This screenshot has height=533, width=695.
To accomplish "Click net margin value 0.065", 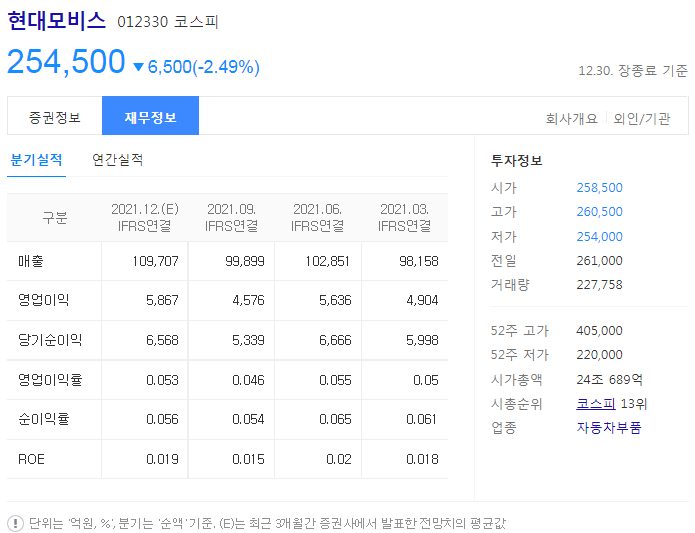I will click(x=335, y=419).
